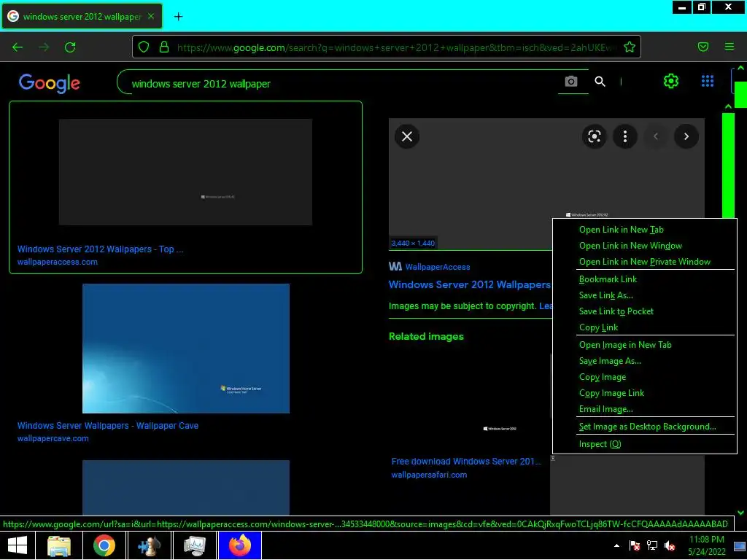The width and height of the screenshot is (747, 560).
Task: Click the magnifier search button
Action: [600, 82]
